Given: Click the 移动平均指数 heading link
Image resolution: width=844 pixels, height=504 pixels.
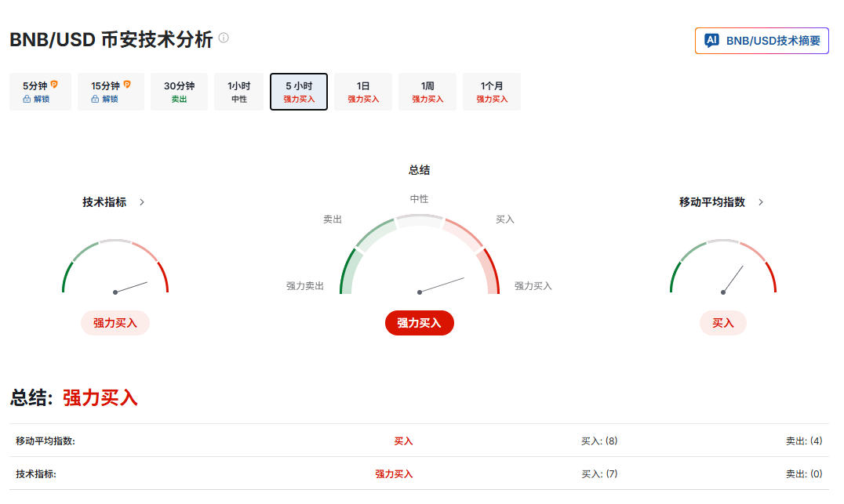Looking at the screenshot, I should coord(712,202).
